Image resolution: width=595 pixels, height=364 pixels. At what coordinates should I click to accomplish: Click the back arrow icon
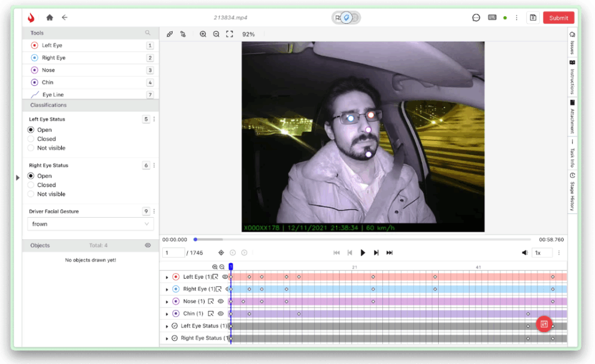tap(64, 17)
